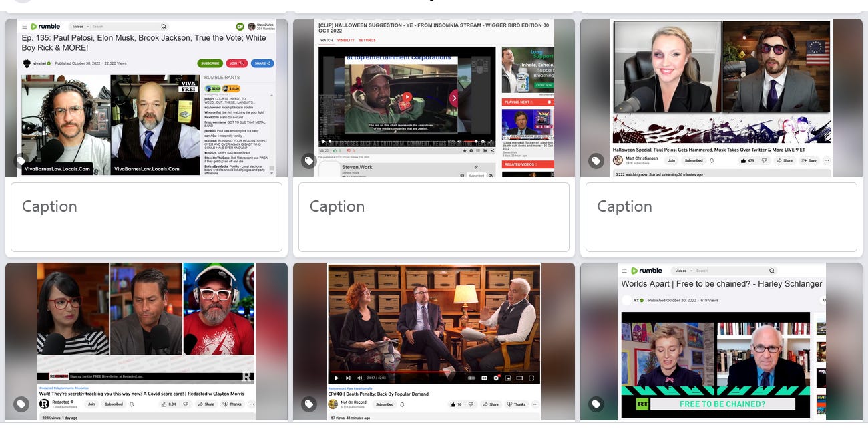
Task: Toggle the PLAYING NEXT switch in Halloween Suggestion image
Action: click(x=550, y=102)
